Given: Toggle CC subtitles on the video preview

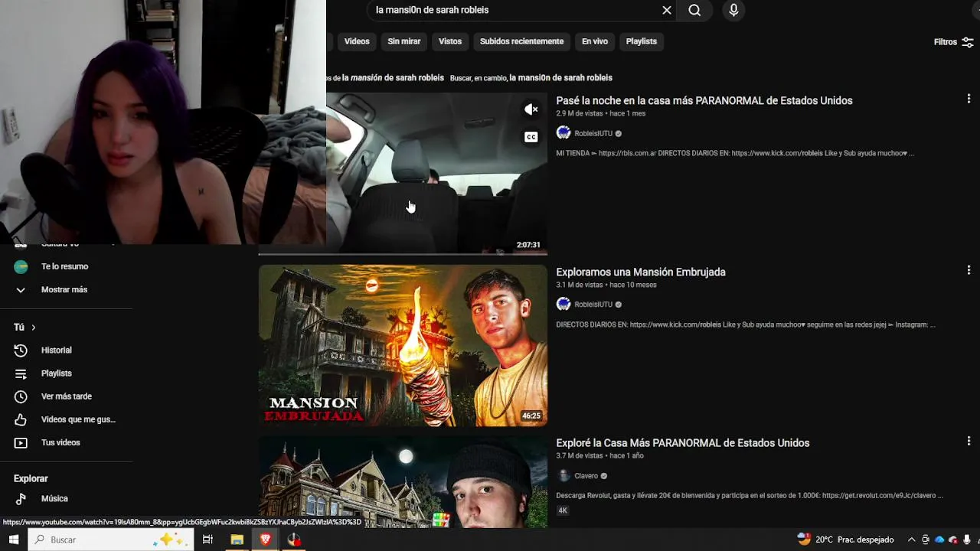Looking at the screenshot, I should pyautogui.click(x=531, y=137).
